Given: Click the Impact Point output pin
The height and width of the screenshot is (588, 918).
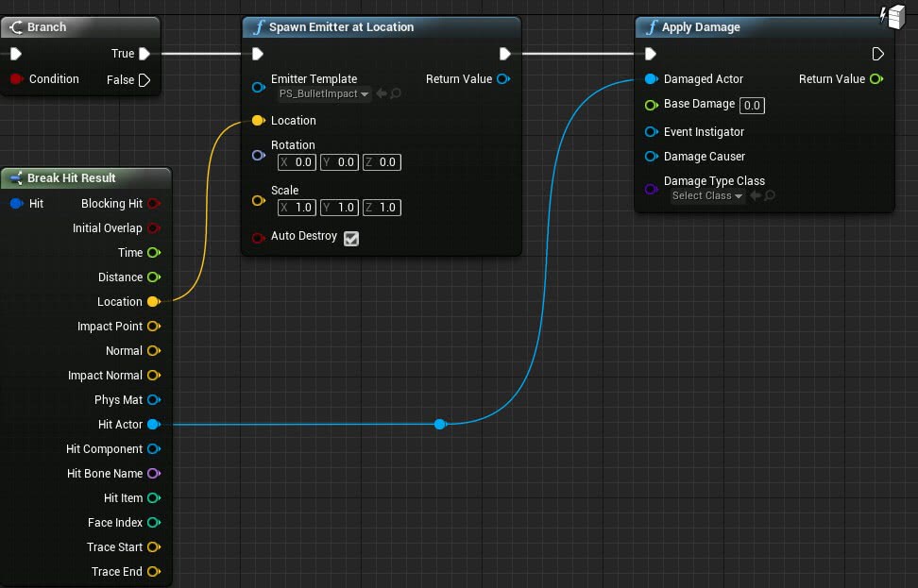Looking at the screenshot, I should coord(153,327).
